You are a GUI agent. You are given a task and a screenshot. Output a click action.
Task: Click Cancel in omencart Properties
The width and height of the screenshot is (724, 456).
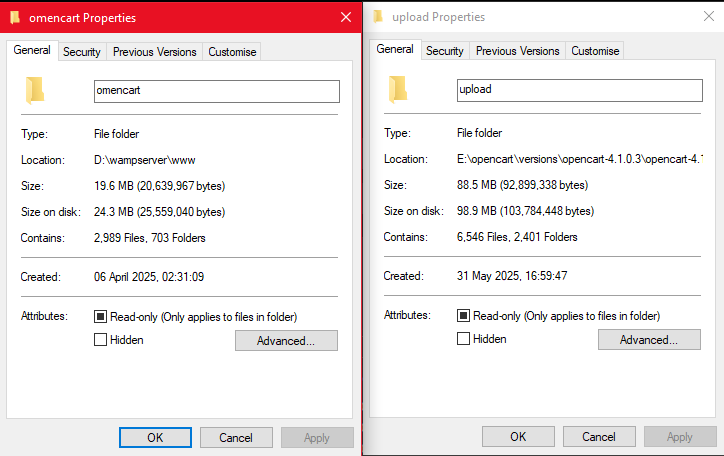click(x=236, y=438)
